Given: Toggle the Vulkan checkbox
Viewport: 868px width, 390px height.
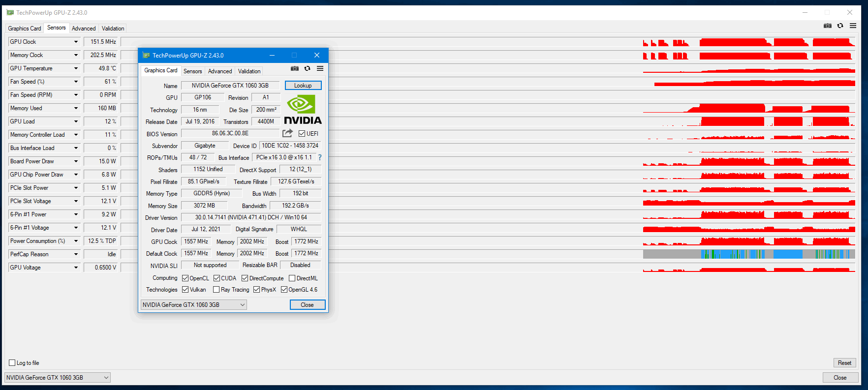Looking at the screenshot, I should click(185, 289).
